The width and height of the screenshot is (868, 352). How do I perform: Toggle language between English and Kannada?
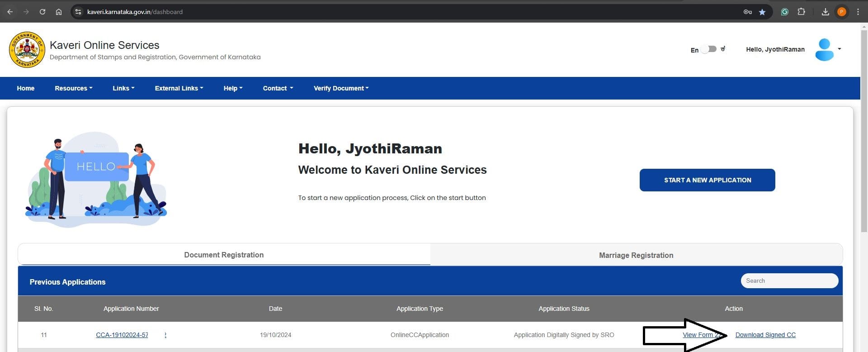tap(709, 49)
